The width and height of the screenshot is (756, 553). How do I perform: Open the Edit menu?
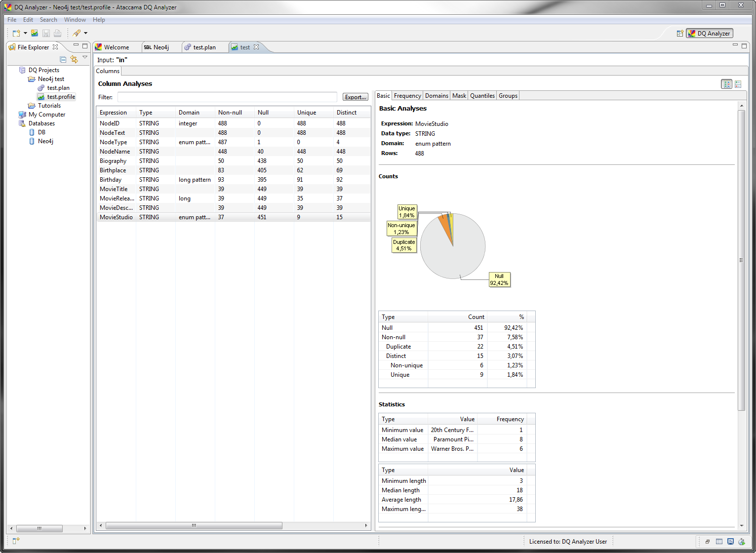[28, 20]
